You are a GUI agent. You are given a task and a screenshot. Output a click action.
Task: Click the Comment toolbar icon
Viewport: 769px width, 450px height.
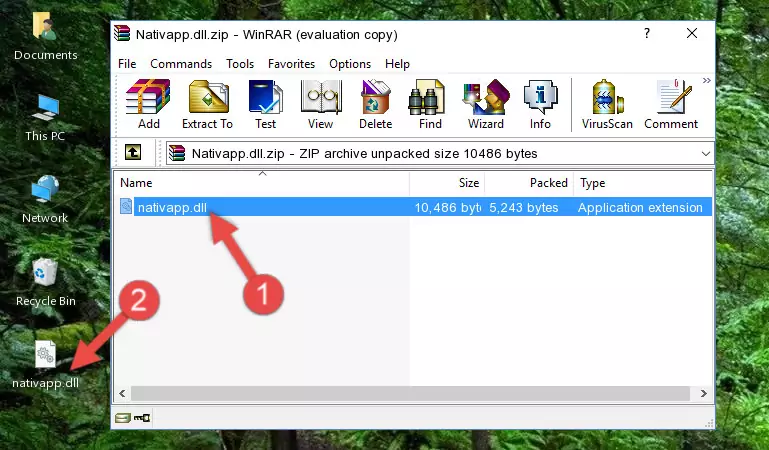click(671, 104)
